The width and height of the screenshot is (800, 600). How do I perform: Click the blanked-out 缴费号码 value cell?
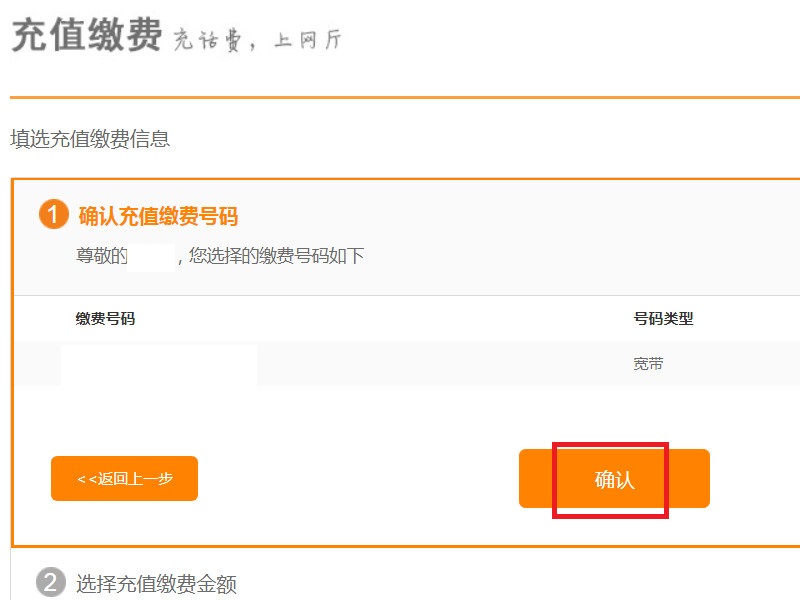159,365
